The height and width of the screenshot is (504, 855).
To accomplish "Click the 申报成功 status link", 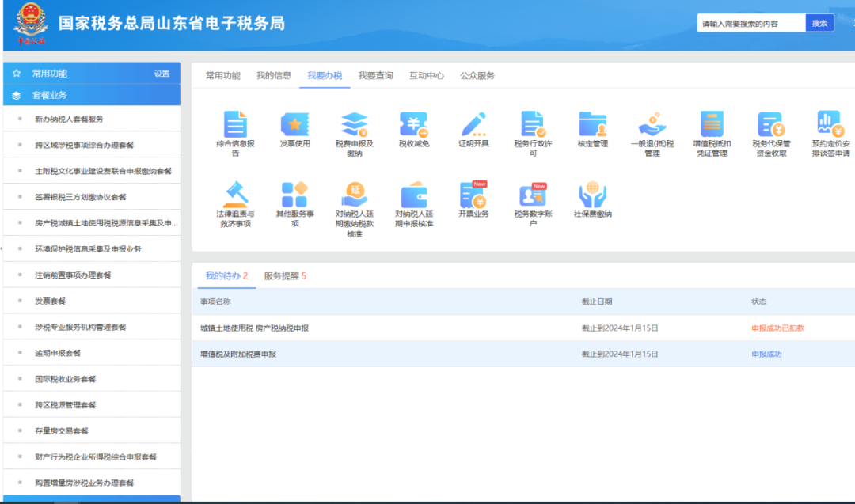I will (x=766, y=354).
